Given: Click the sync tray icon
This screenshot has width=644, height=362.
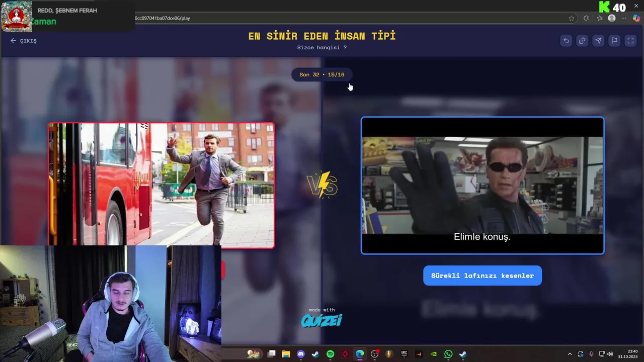Looking at the screenshot, I should coord(581,354).
